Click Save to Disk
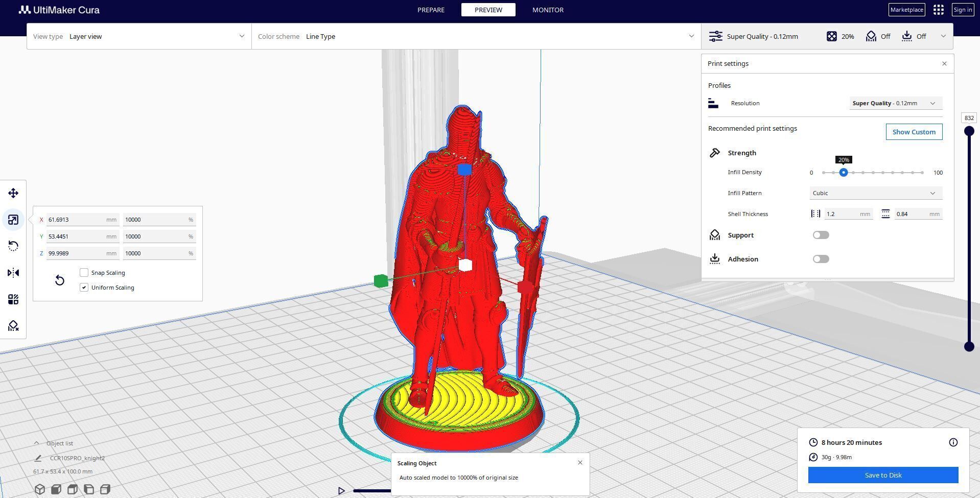 click(x=883, y=475)
